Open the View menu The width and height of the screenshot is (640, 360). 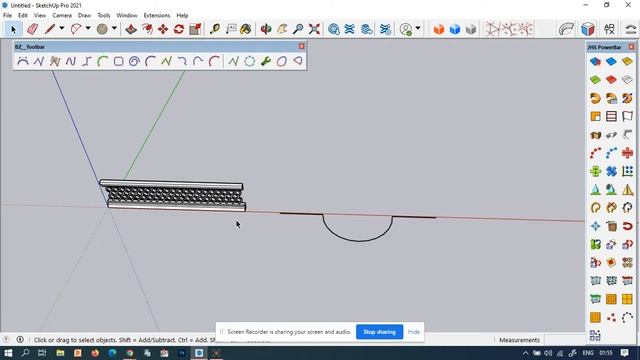(40, 15)
